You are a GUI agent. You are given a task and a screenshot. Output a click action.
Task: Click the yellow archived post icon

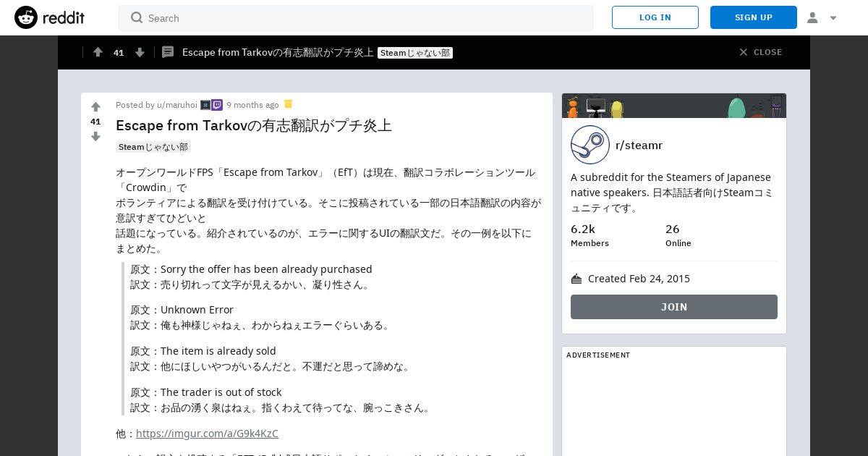point(288,104)
